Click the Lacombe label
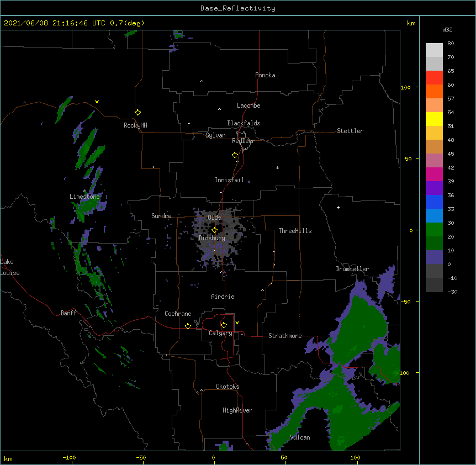Screen dimensions: 476x465 click(x=248, y=105)
